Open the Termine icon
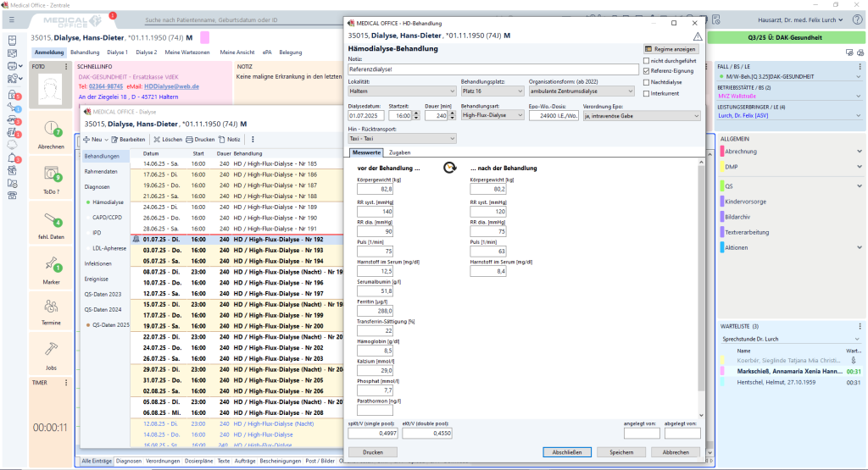 pos(51,307)
